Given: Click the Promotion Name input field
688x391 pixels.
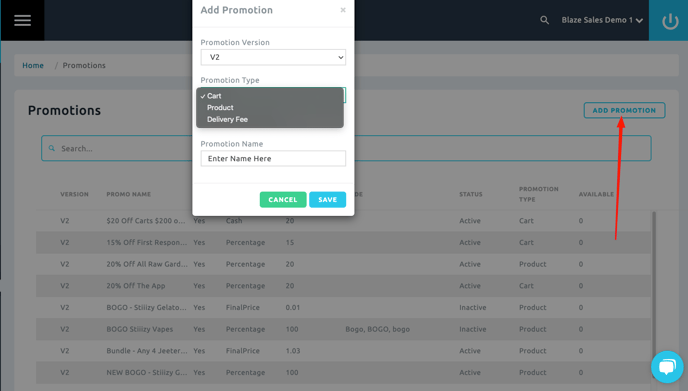Looking at the screenshot, I should (273, 158).
